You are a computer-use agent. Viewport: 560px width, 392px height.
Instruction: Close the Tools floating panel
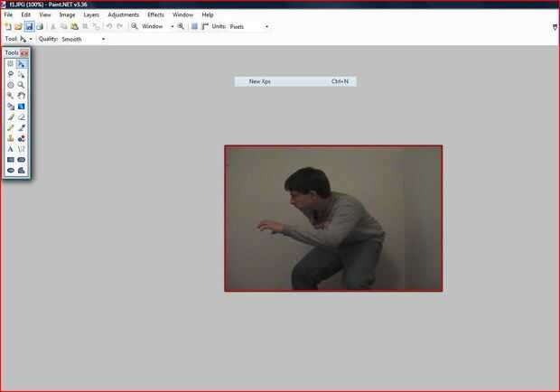[x=24, y=52]
